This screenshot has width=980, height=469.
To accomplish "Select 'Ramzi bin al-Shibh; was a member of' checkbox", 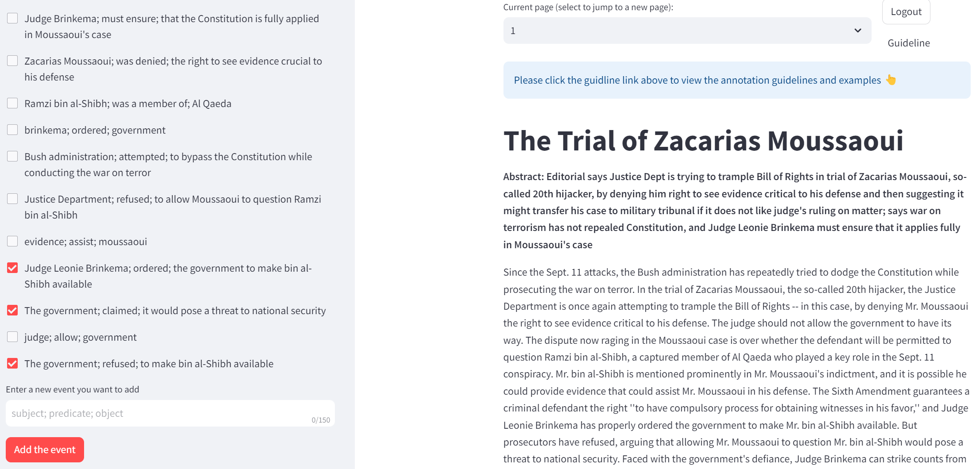I will point(12,104).
